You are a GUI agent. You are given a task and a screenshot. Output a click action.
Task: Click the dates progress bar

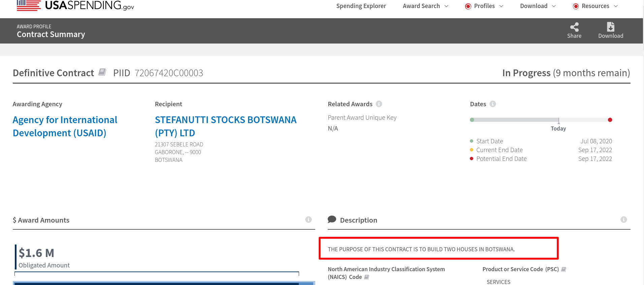click(541, 120)
